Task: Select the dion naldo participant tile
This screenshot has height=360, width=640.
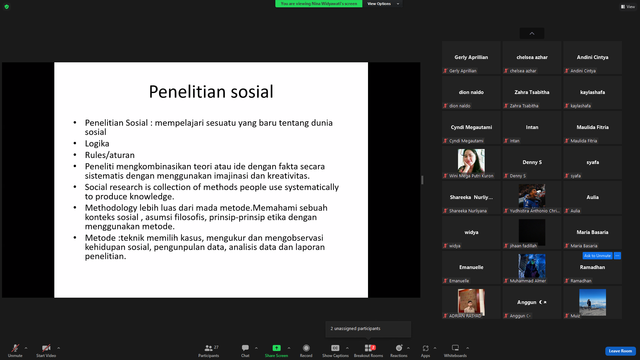Action: (471, 93)
